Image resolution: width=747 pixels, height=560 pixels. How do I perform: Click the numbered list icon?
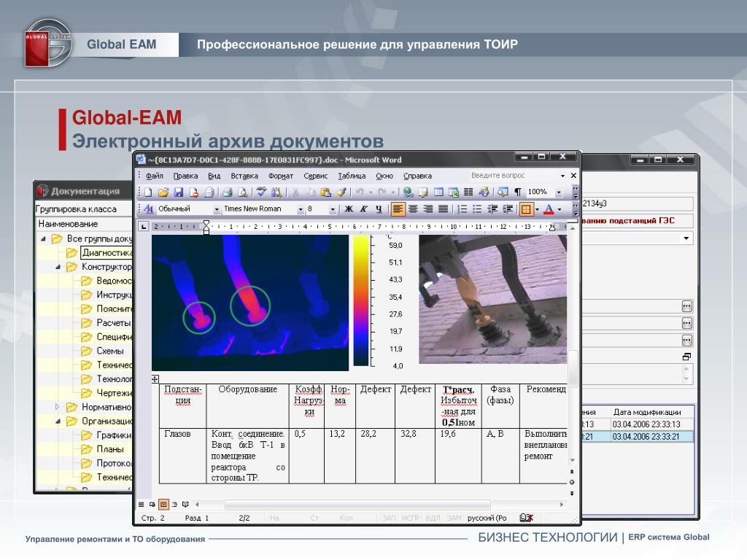click(x=462, y=209)
